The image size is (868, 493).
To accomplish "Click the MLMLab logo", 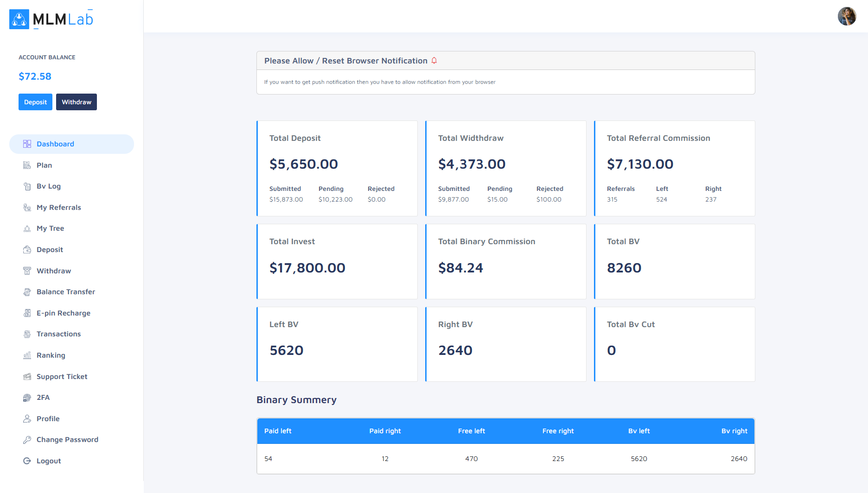I will coord(51,19).
